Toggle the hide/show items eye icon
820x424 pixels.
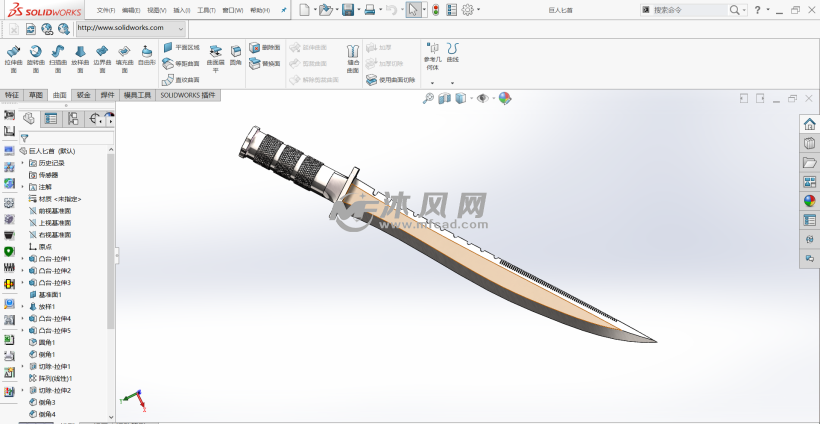click(x=482, y=98)
